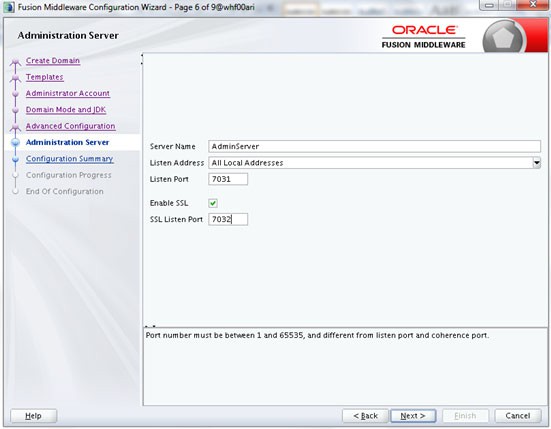Click the port number validation message text
This screenshot has width=551, height=429.
click(317, 336)
